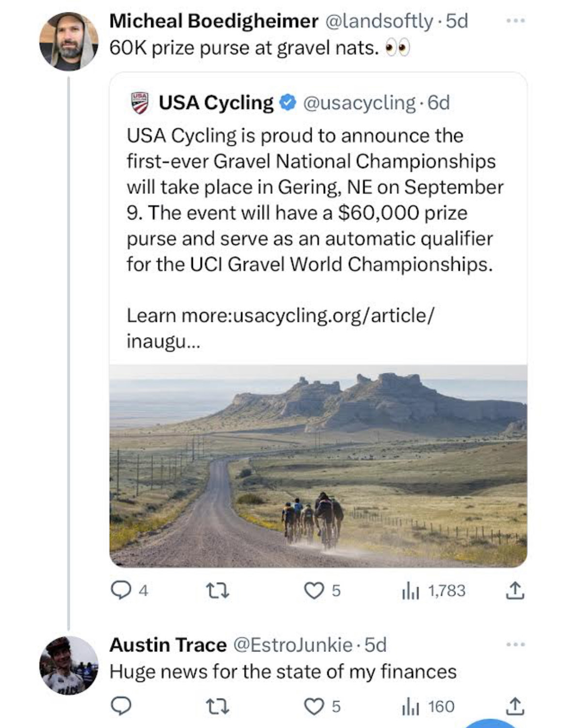Open the @usacycling account handle

pos(359,103)
